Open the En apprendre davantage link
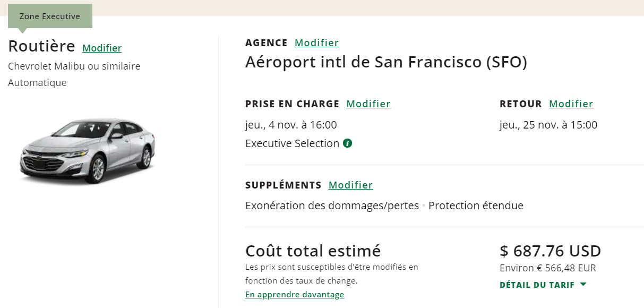The height and width of the screenshot is (308, 644). click(295, 295)
